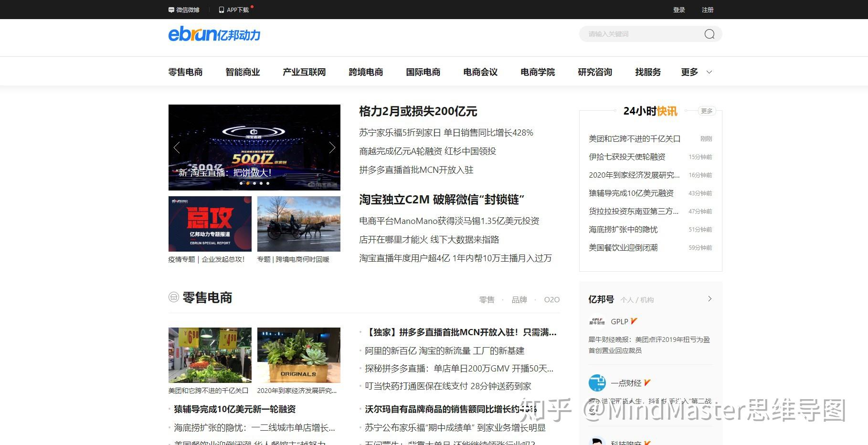This screenshot has height=445, width=868.
Task: Open 阿里的新百亿 淘宝的新流量 article
Action: [x=445, y=350]
